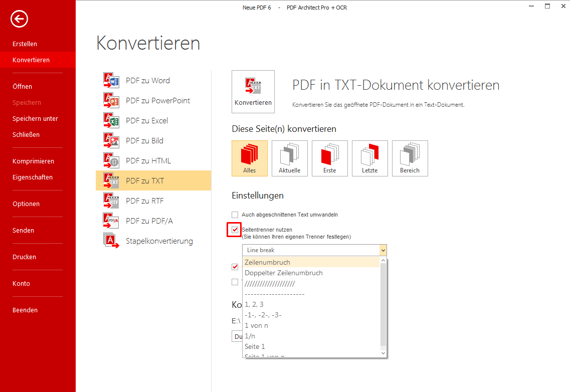Open Erstellen in the sidebar
The height and width of the screenshot is (392, 570).
pyautogui.click(x=38, y=44)
